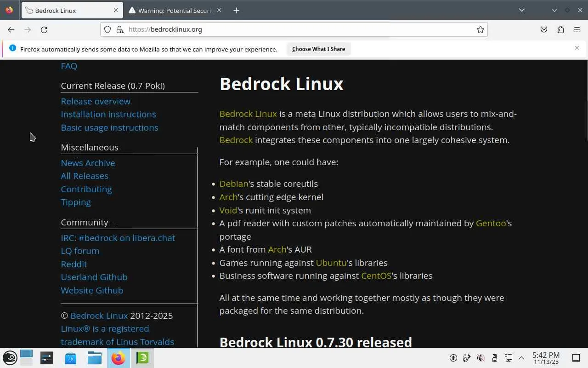This screenshot has height=368, width=588.
Task: Show the tracking protection shield info
Action: tap(107, 29)
